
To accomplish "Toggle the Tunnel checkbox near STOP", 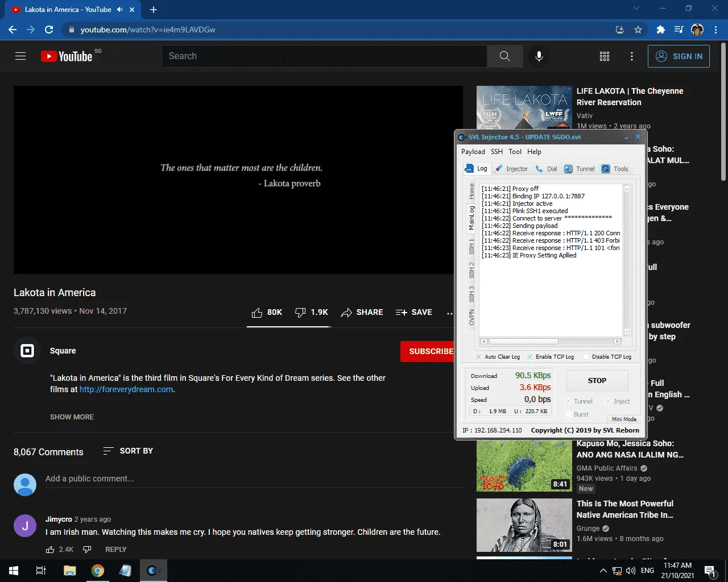I will pyautogui.click(x=568, y=401).
